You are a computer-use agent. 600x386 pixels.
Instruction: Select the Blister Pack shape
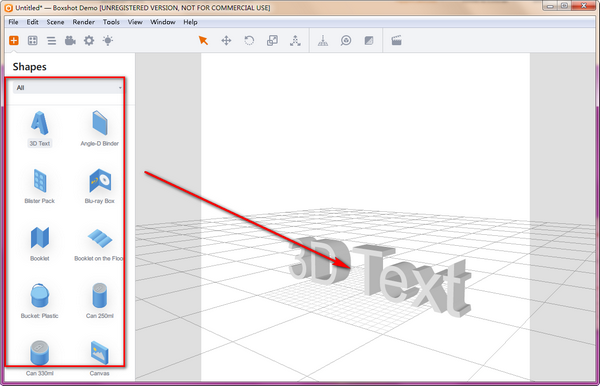point(40,186)
